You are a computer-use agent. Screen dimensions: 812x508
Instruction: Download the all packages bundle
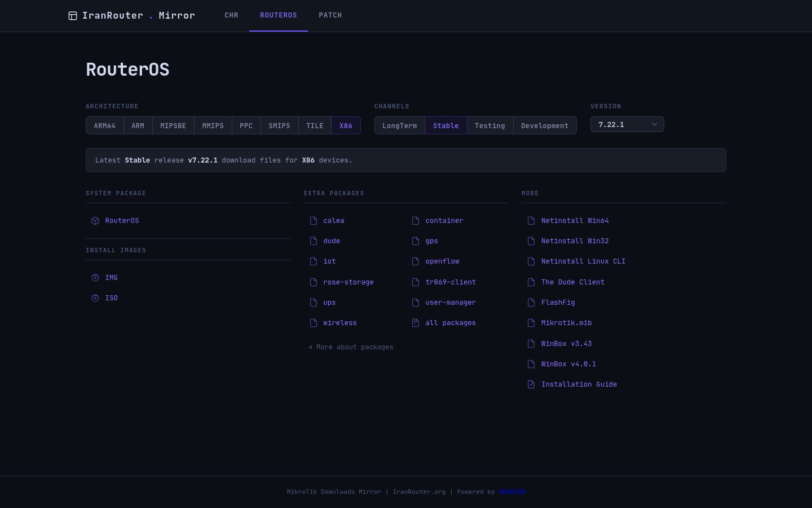[451, 323]
